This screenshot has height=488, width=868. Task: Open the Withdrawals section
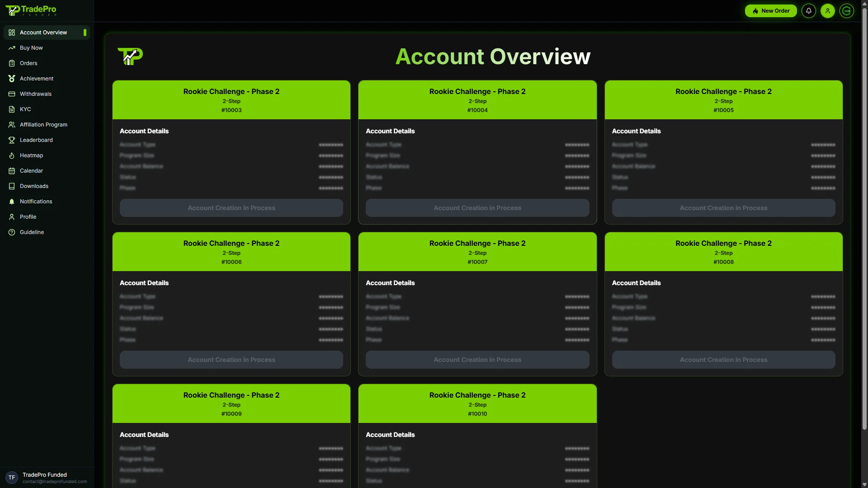(x=47, y=94)
